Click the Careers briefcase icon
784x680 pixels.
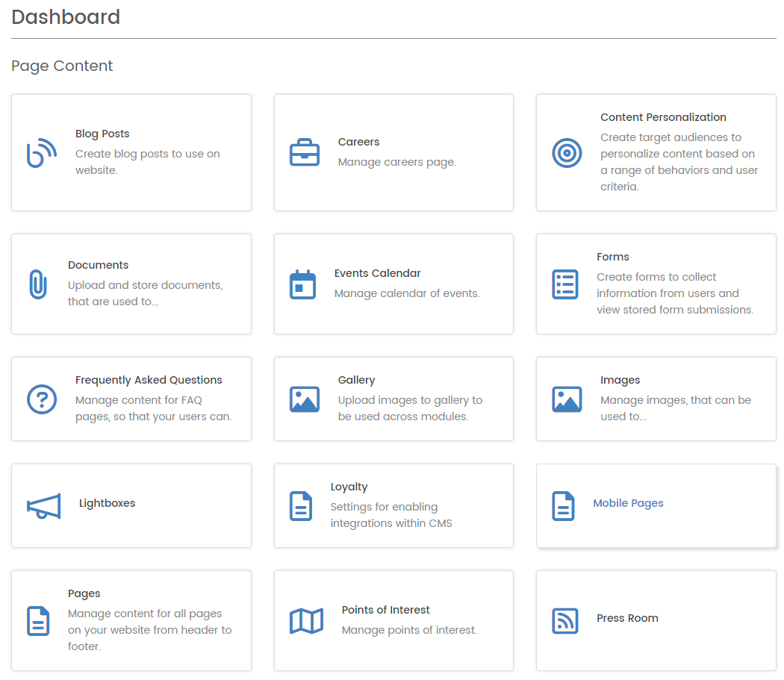click(x=305, y=152)
